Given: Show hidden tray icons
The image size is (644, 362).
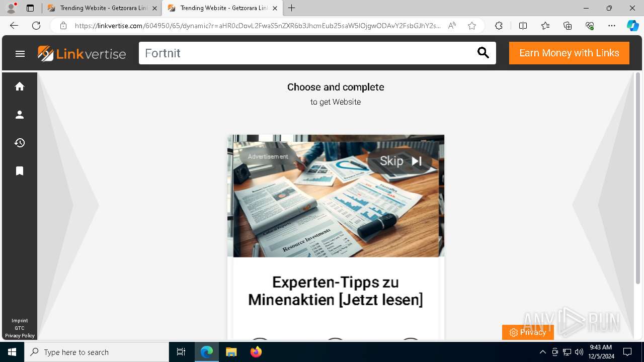Looking at the screenshot, I should 542,352.
